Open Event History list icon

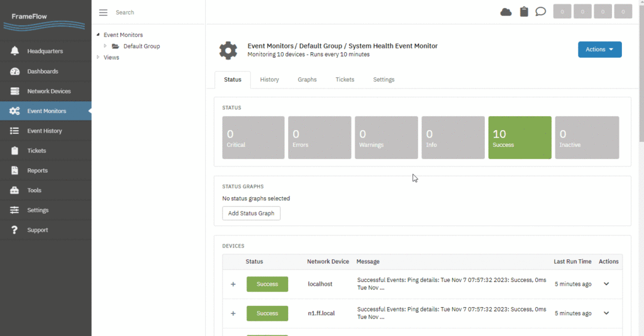(15, 131)
